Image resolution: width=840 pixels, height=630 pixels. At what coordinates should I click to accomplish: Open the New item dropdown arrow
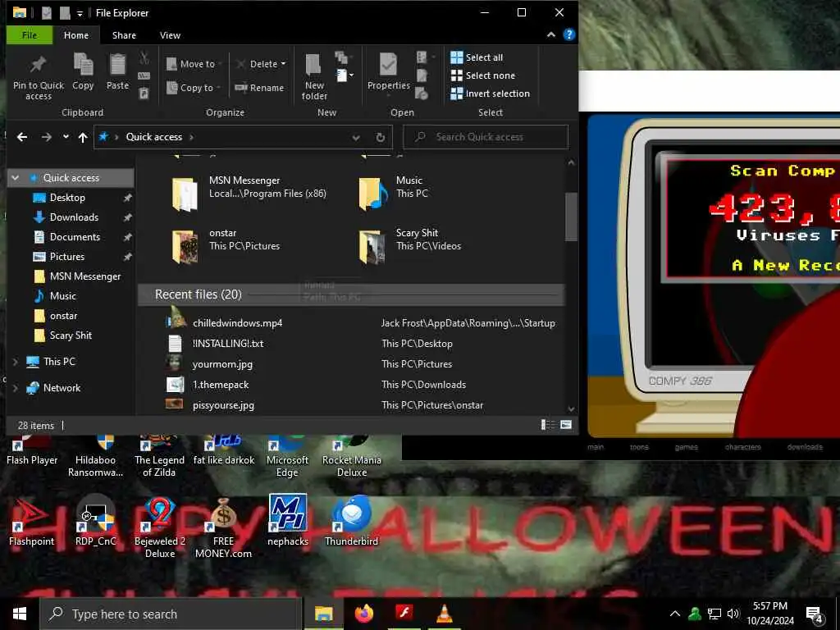coord(351,75)
